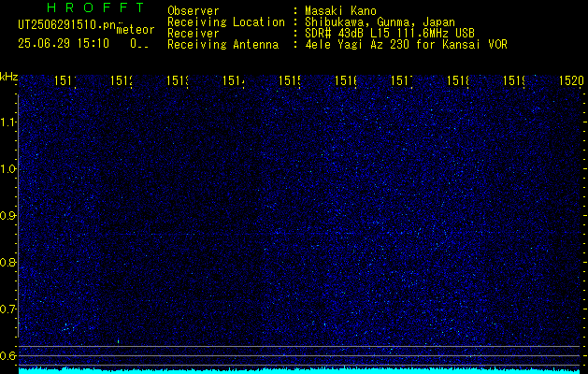This screenshot has height=374, width=588.
Task: Click the 1514 time marker
Action: coord(234,80)
